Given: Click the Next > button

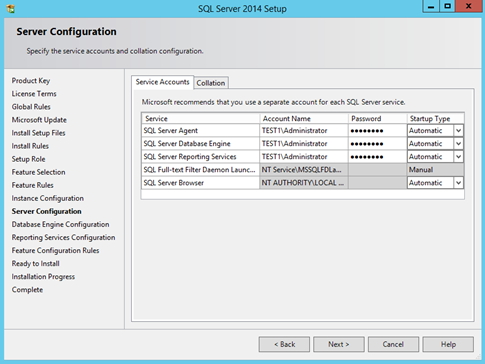Looking at the screenshot, I should coord(339,344).
